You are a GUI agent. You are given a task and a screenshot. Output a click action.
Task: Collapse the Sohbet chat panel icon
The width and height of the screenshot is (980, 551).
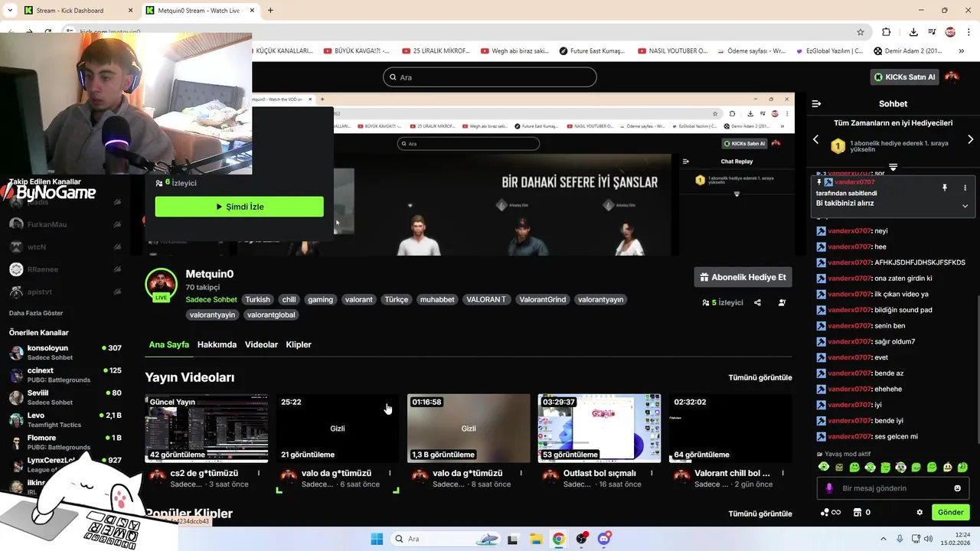816,103
